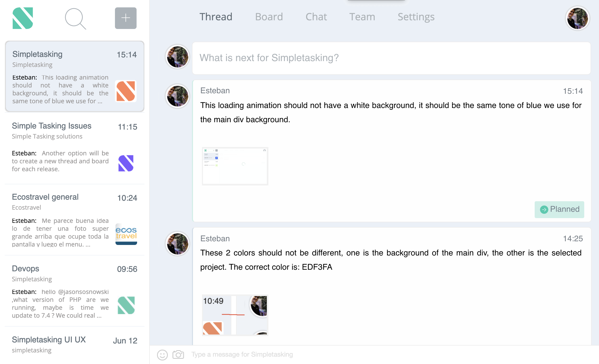Click the message text about white background

[x=391, y=112]
